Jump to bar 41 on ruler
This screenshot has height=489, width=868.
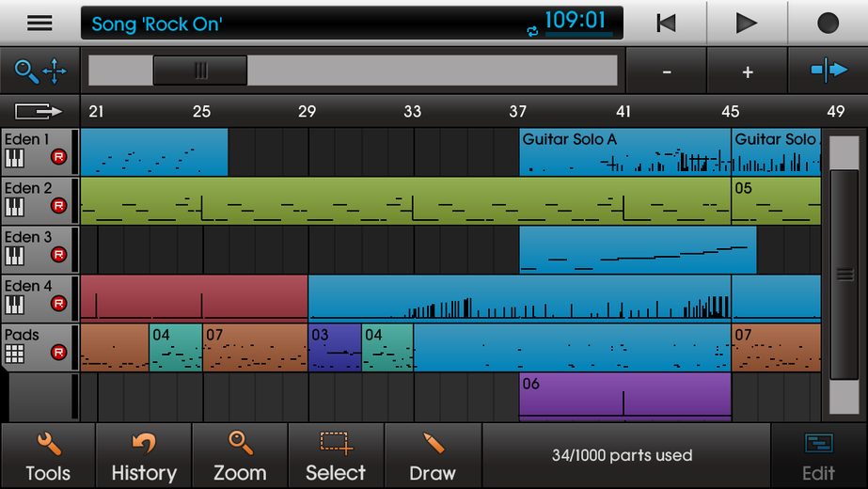(x=623, y=111)
